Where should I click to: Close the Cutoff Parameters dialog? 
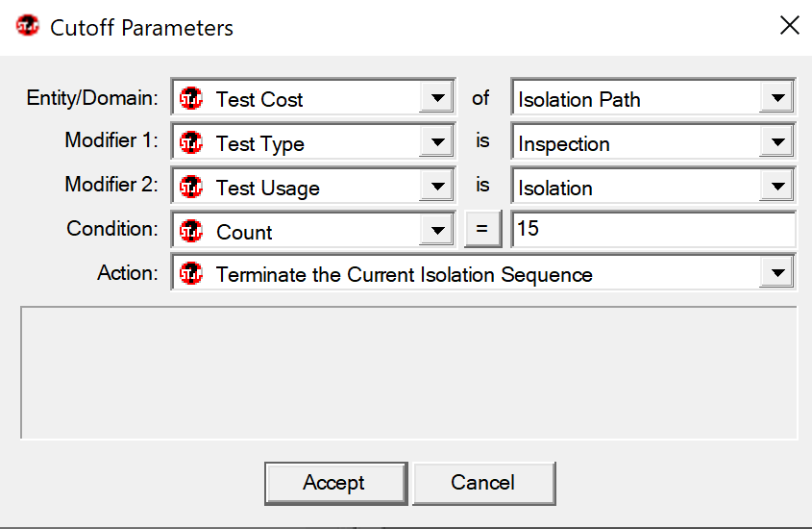(789, 25)
